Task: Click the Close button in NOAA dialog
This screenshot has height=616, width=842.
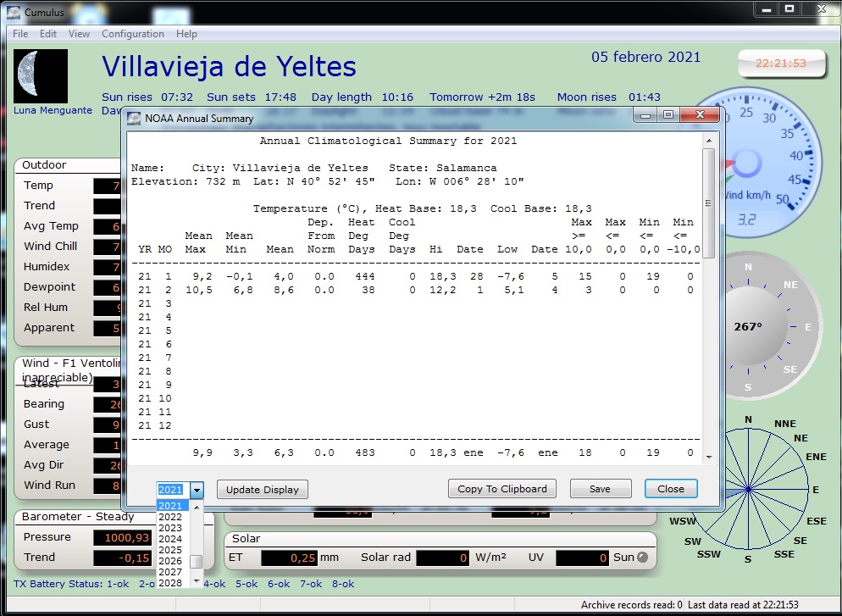Action: coord(671,489)
